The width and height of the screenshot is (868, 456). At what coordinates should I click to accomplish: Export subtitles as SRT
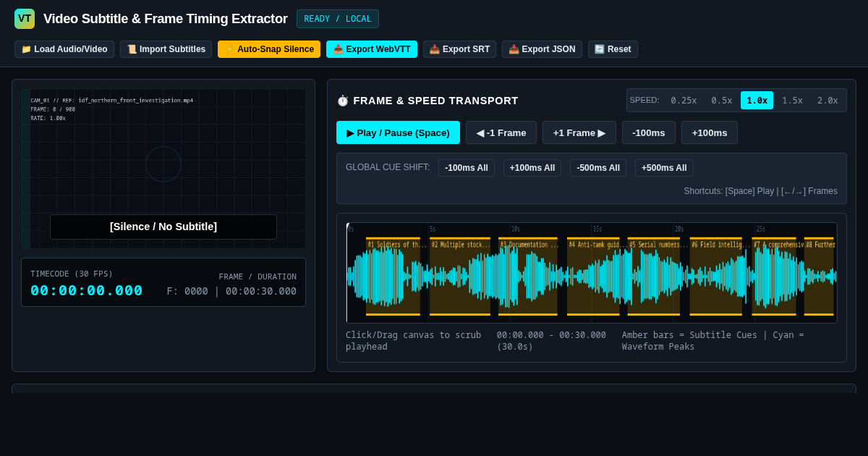pyautogui.click(x=459, y=49)
